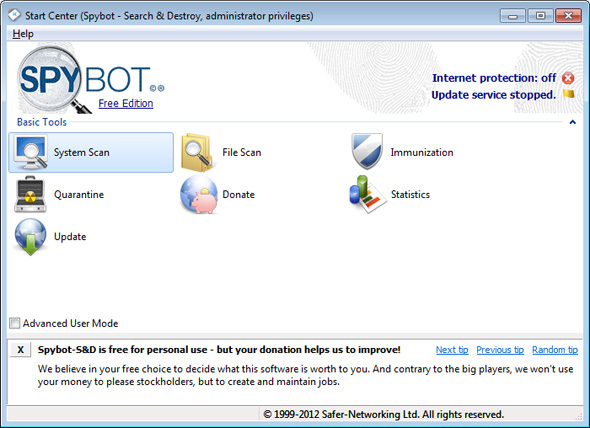Click the Immunization label
The width and height of the screenshot is (590, 428).
tap(422, 152)
